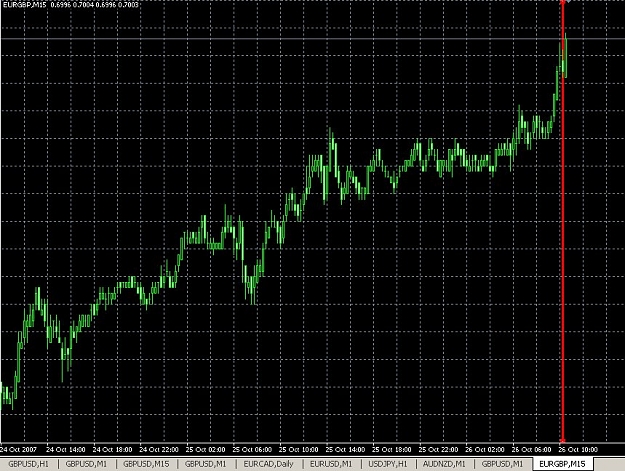Click the '25 Oct 10:00' time label
Screen dimensions: 625x471
tap(299, 449)
